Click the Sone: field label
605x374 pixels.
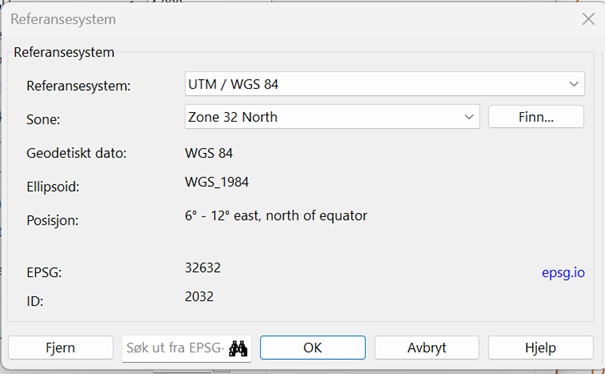pyautogui.click(x=43, y=120)
